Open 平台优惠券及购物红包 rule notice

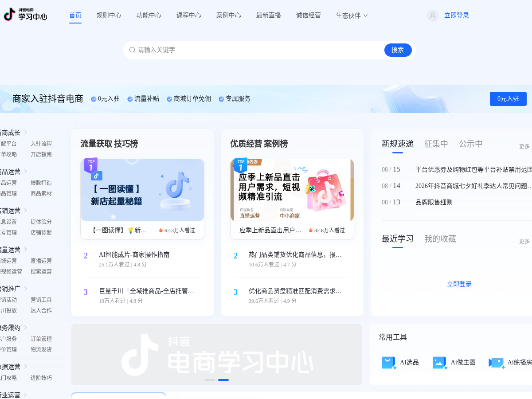(x=473, y=169)
